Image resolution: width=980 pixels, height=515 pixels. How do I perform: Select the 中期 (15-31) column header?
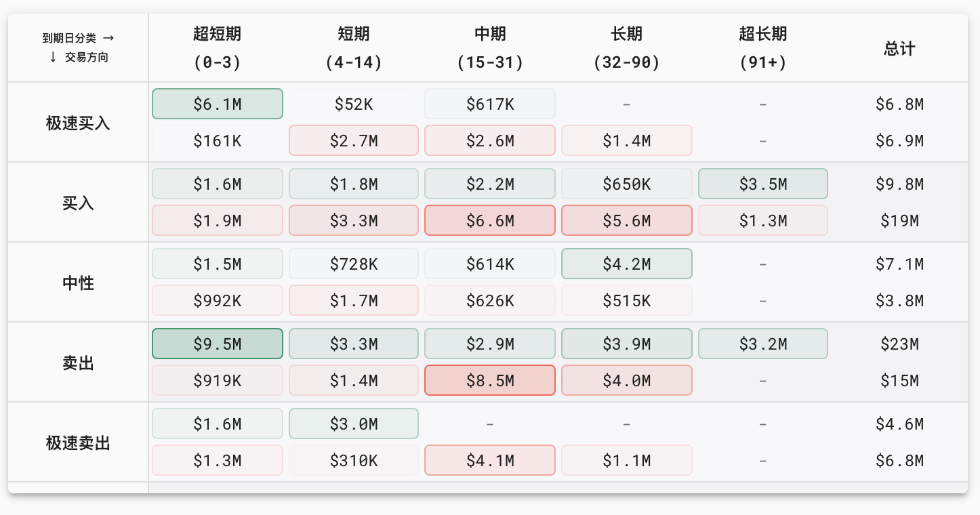pos(490,48)
